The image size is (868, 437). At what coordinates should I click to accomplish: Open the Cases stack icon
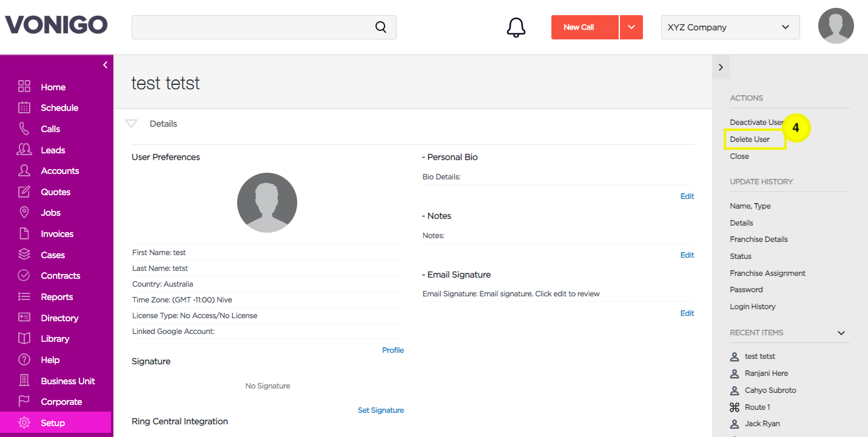tap(24, 255)
